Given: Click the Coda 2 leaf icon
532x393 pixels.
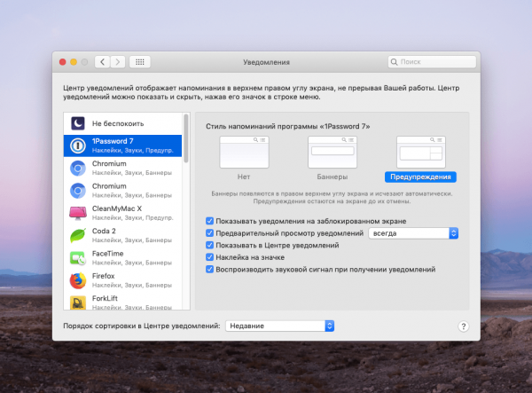Looking at the screenshot, I should point(78,236).
